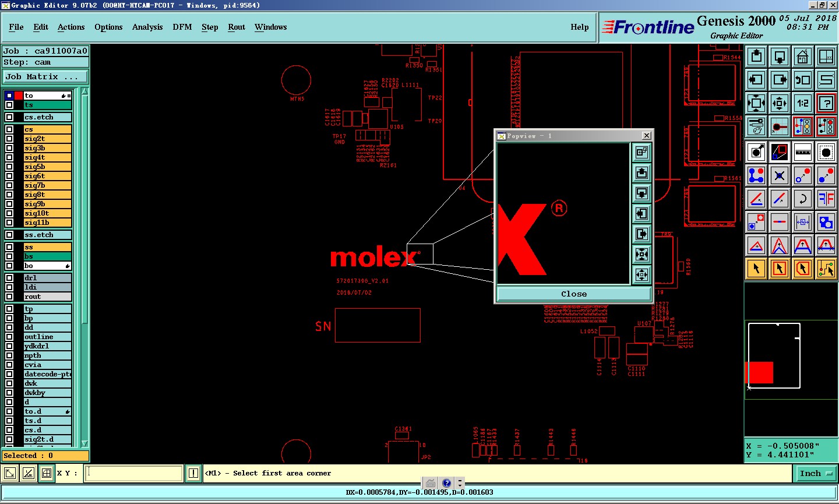Select the net select arrow tool
The image size is (839, 504).
point(826,269)
